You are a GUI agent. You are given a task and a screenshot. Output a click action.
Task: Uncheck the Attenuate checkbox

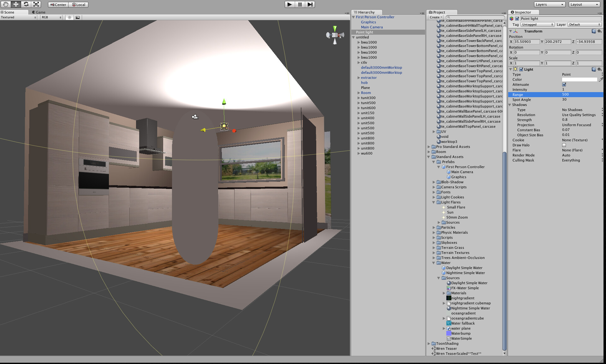click(x=564, y=84)
